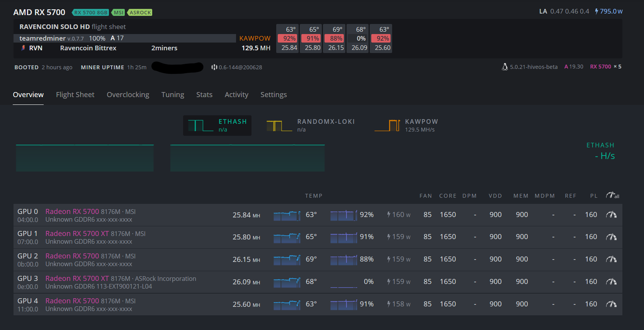Select GPU 1 Radeon RX 5700 XT name
The height and width of the screenshot is (330, 644).
tap(77, 234)
